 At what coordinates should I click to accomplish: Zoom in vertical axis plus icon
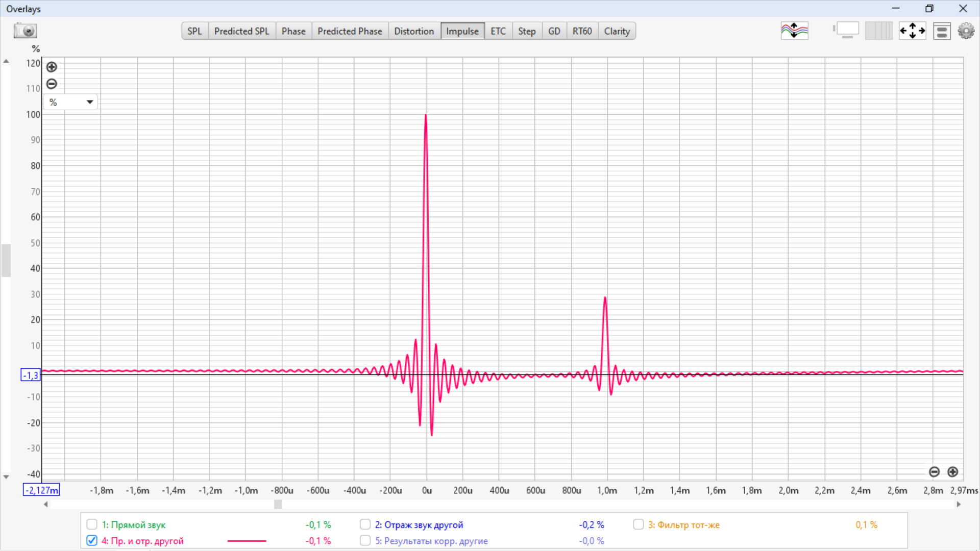pyautogui.click(x=52, y=67)
